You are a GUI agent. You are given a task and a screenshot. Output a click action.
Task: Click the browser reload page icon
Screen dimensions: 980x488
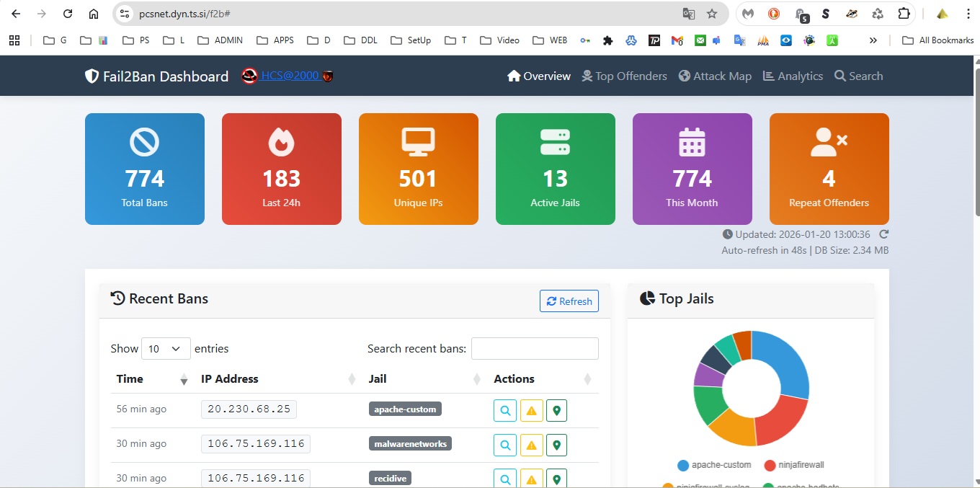pyautogui.click(x=68, y=14)
